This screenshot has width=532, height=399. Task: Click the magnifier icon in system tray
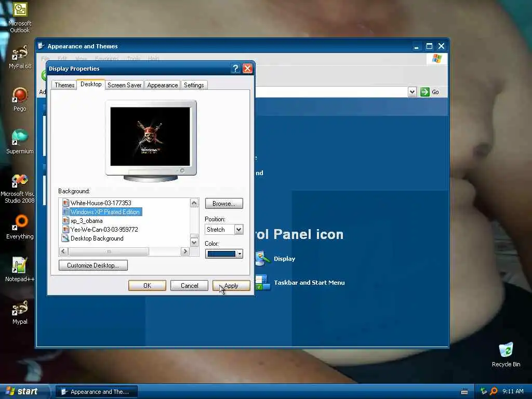point(494,391)
